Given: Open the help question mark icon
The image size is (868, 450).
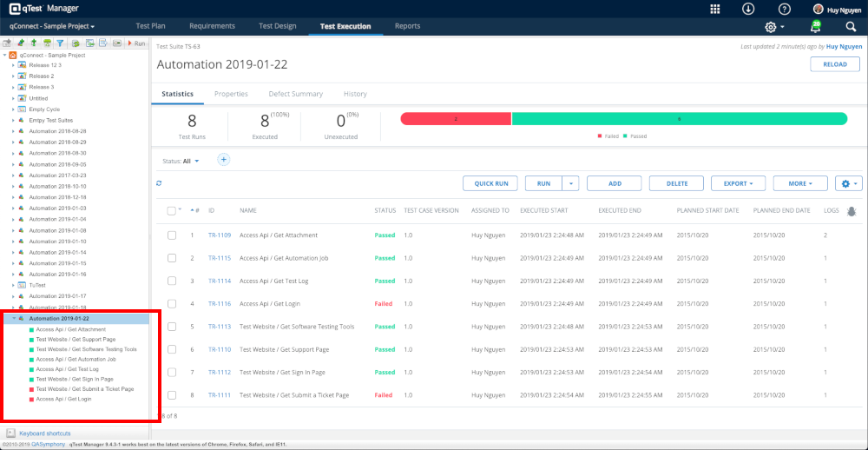Looking at the screenshot, I should point(784,9).
